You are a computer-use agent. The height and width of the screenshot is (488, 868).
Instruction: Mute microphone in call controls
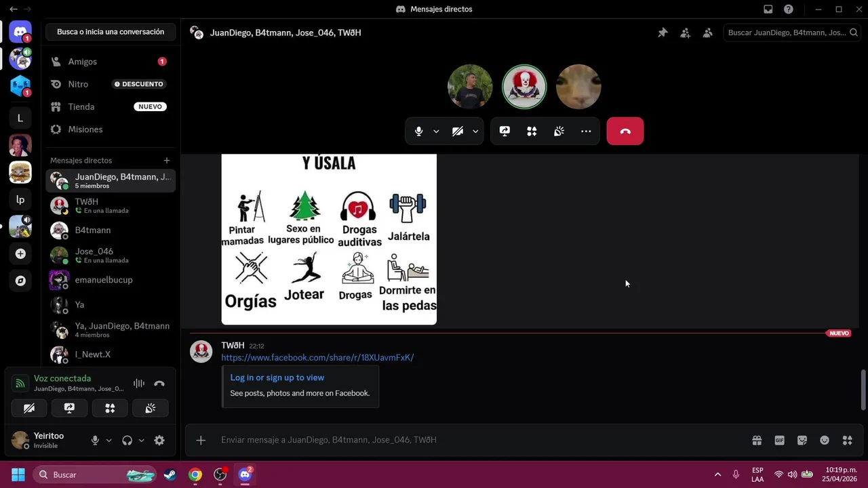pos(418,131)
